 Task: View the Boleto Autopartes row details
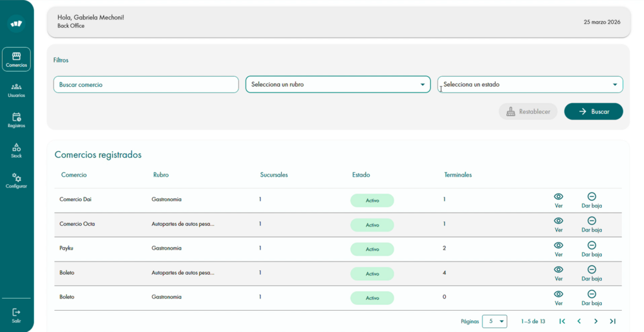pyautogui.click(x=558, y=274)
